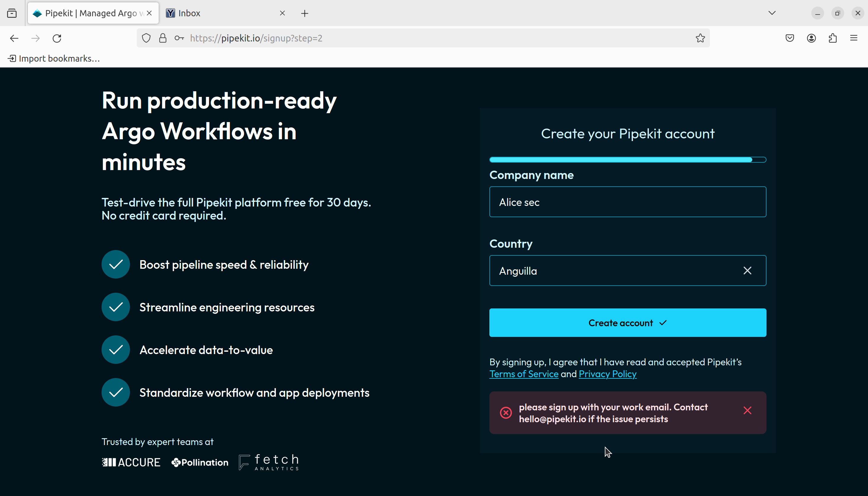This screenshot has width=868, height=496.
Task: Click the checkmark beside Streamline engineering resources
Action: pyautogui.click(x=116, y=307)
